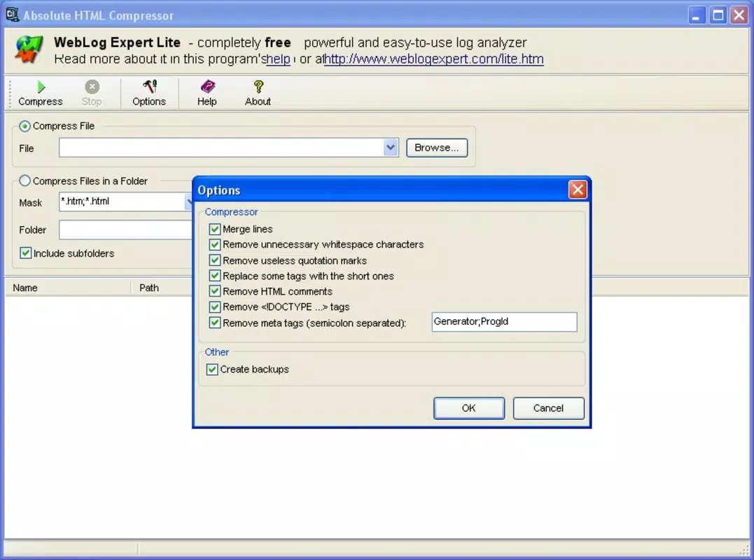Open the weblogexpert.com/lite.htm link
Viewport: 754px width, 560px height.
coord(434,59)
